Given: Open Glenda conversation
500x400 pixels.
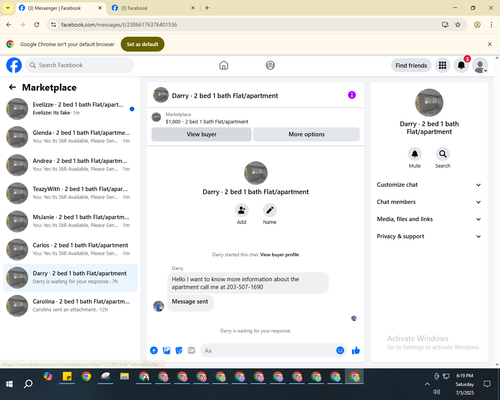Looking at the screenshot, I should click(x=70, y=137).
